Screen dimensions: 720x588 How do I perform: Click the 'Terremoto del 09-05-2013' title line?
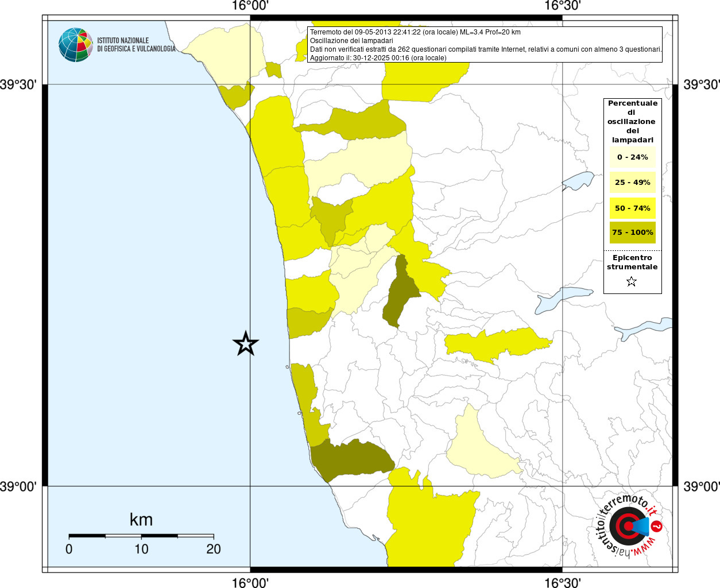(415, 32)
